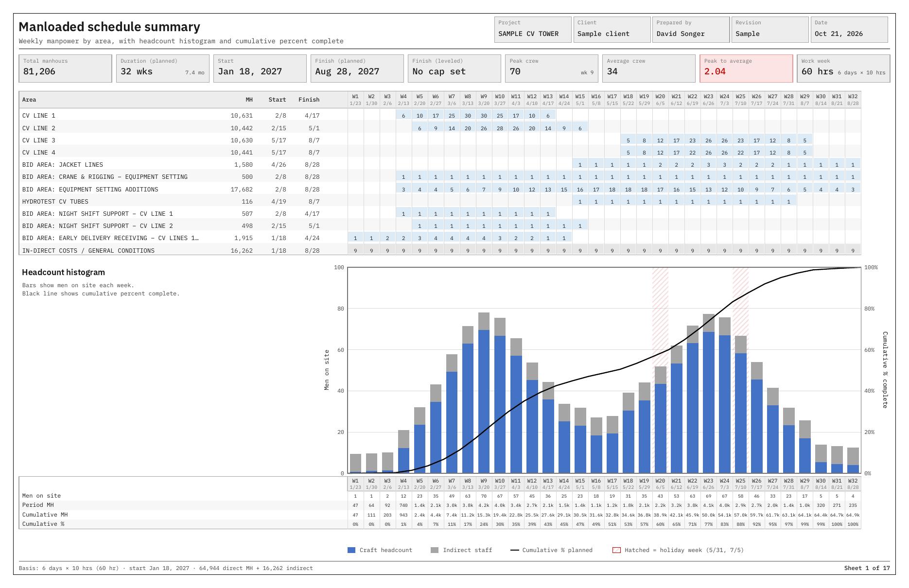Select the CV LINE 2 row label
The image size is (909, 588).
tap(39, 128)
